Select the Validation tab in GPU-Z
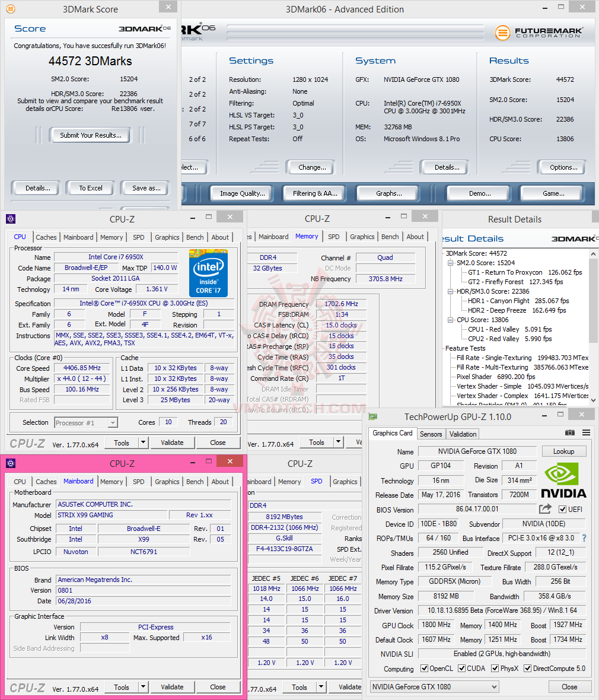 coord(463,434)
